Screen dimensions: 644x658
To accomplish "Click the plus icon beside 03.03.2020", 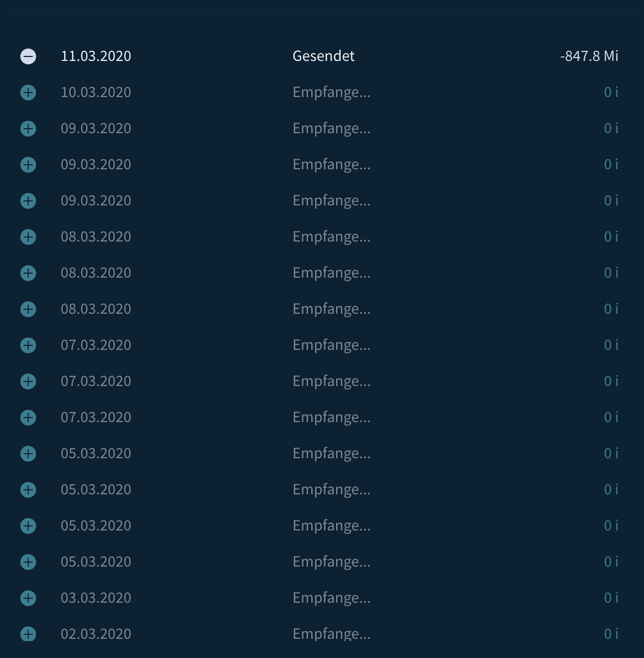I will [x=28, y=598].
